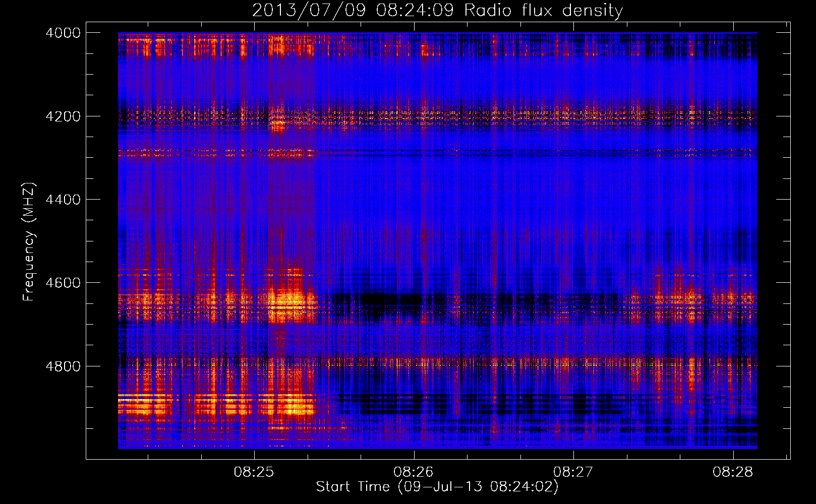Image resolution: width=816 pixels, height=504 pixels.
Task: Click the plot title "2013/07/09 08:24:09 Radio flux density"
Action: pyautogui.click(x=437, y=10)
